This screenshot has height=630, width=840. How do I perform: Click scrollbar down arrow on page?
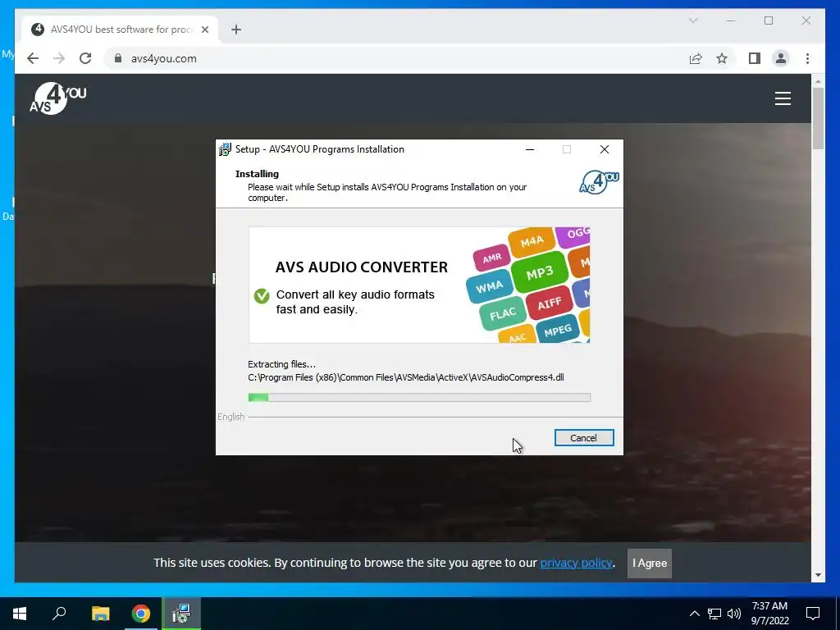pos(818,575)
